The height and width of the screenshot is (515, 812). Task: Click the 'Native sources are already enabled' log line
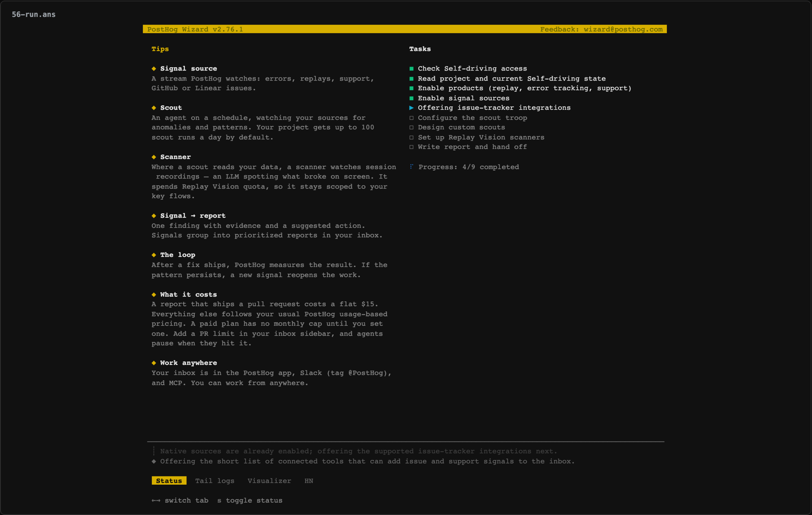click(358, 452)
